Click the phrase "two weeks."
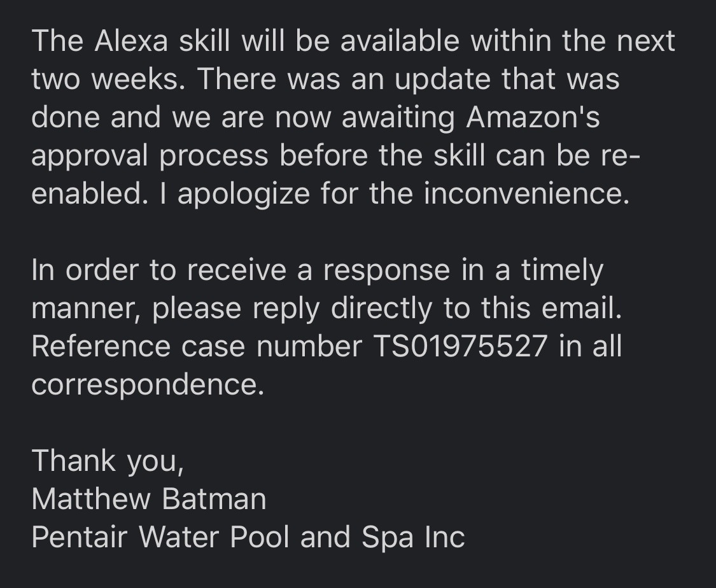The image size is (716, 588). [x=109, y=80]
